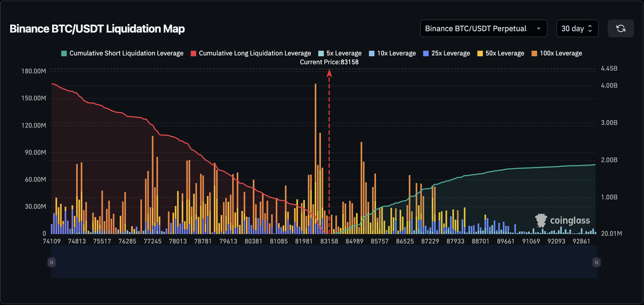Open the Binance BTC/USDT Perpetual dropdown

484,28
